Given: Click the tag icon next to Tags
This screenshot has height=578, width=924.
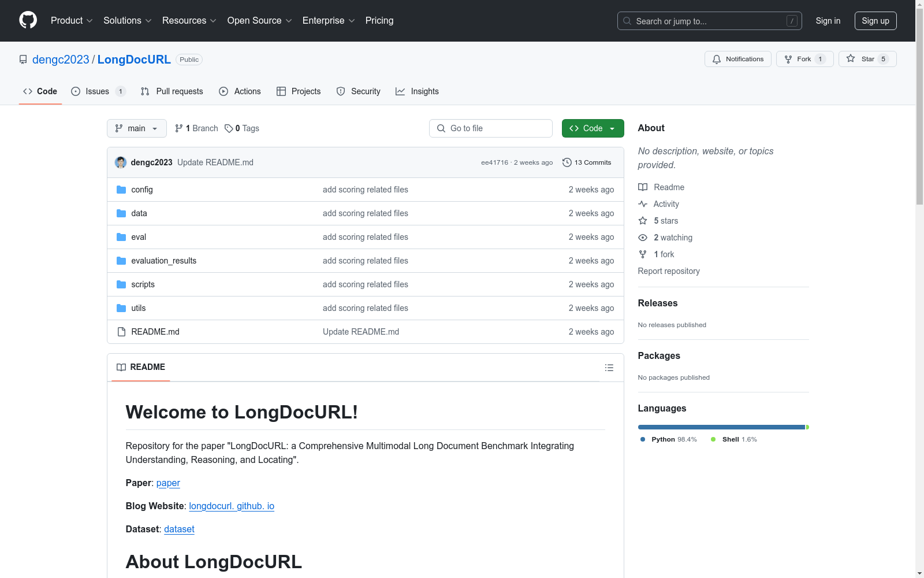Looking at the screenshot, I should (x=229, y=128).
